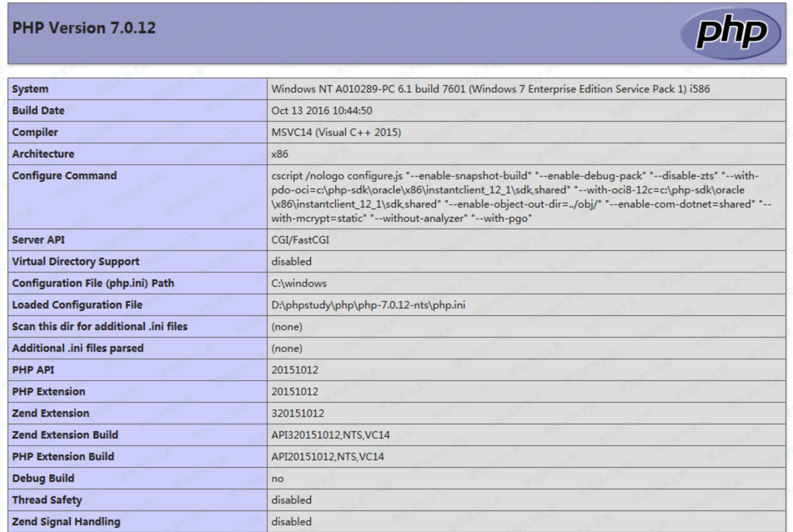Click the Additional .ini files parsed label
793x532 pixels.
click(78, 348)
